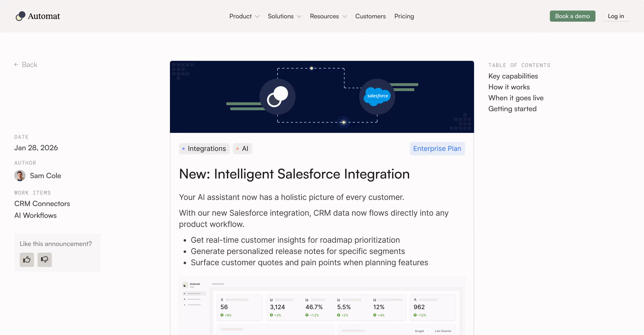Select the Integrations tag

[x=204, y=149]
